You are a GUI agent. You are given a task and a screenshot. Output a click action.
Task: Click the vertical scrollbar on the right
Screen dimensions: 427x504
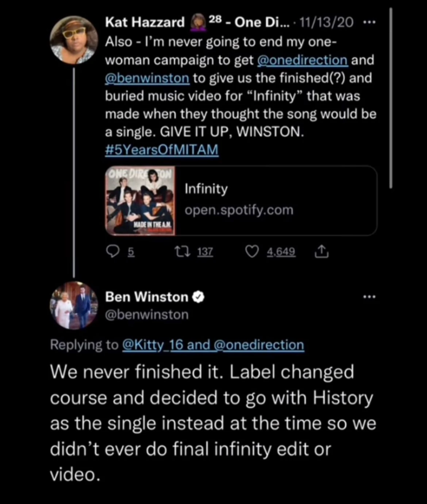click(x=391, y=98)
